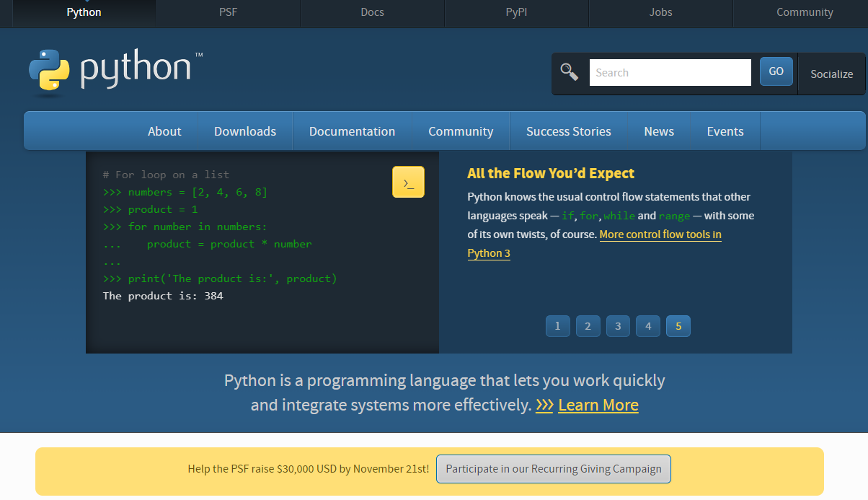Click the 'numbers = [2, 4, 6, 8]' code line
Screen dimensions: 868x500
(185, 192)
